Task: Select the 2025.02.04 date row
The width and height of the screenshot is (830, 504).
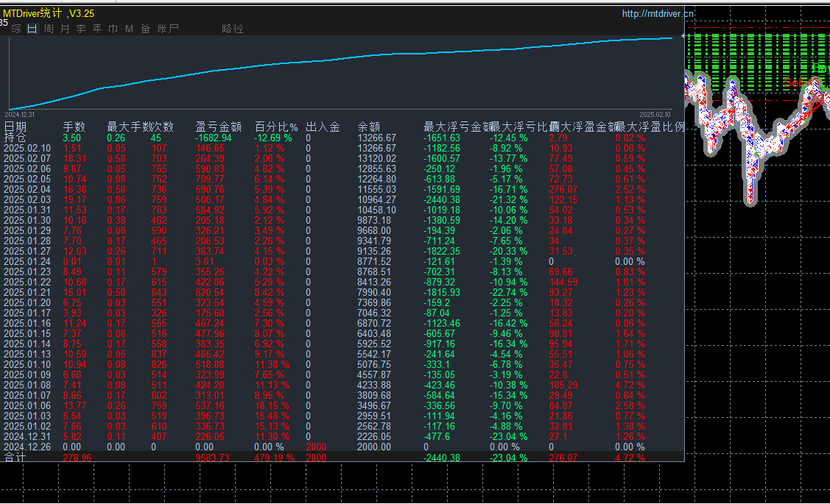Action: point(27,189)
